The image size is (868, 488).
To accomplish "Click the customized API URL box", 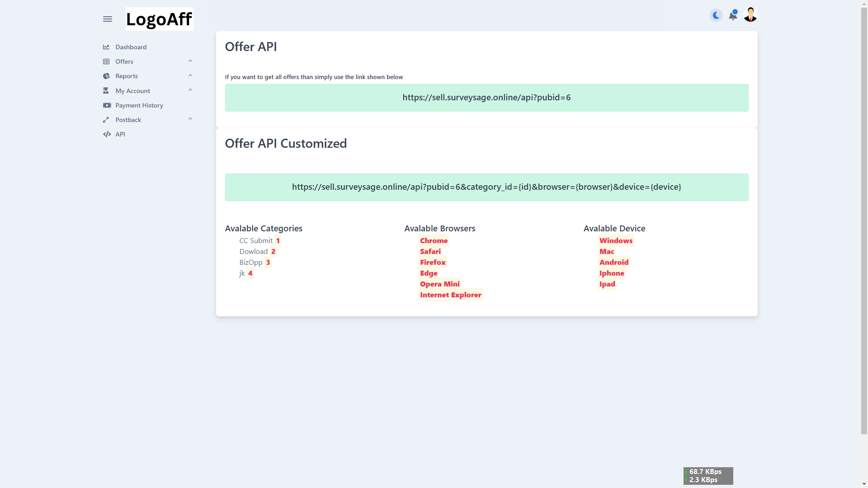I will click(x=486, y=187).
